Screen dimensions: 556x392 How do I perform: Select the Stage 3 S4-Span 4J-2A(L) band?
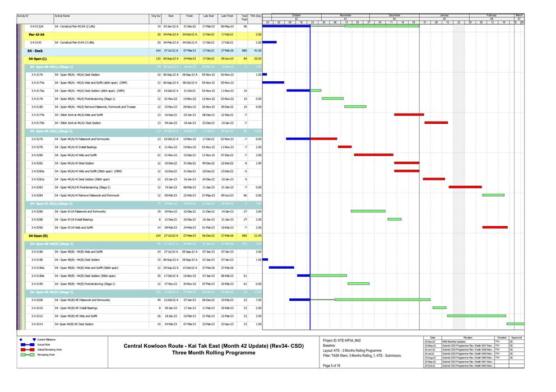click(143, 204)
